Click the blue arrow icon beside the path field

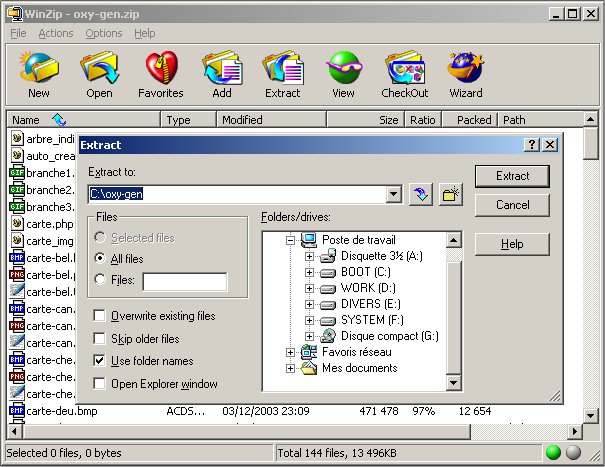pos(421,194)
